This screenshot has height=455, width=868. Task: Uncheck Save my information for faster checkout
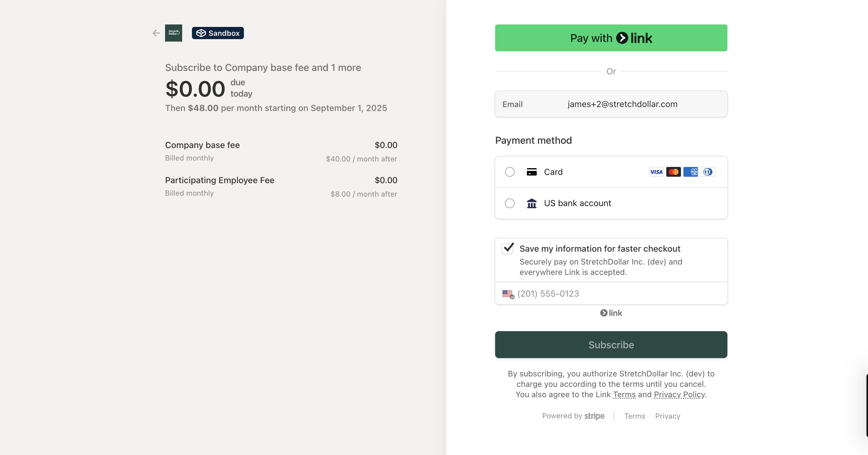(x=508, y=248)
